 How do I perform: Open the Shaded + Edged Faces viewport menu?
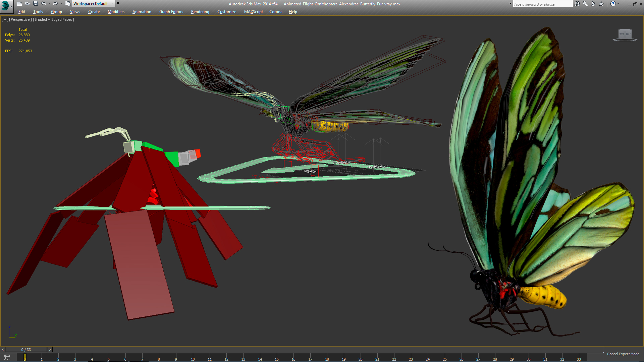[x=53, y=19]
